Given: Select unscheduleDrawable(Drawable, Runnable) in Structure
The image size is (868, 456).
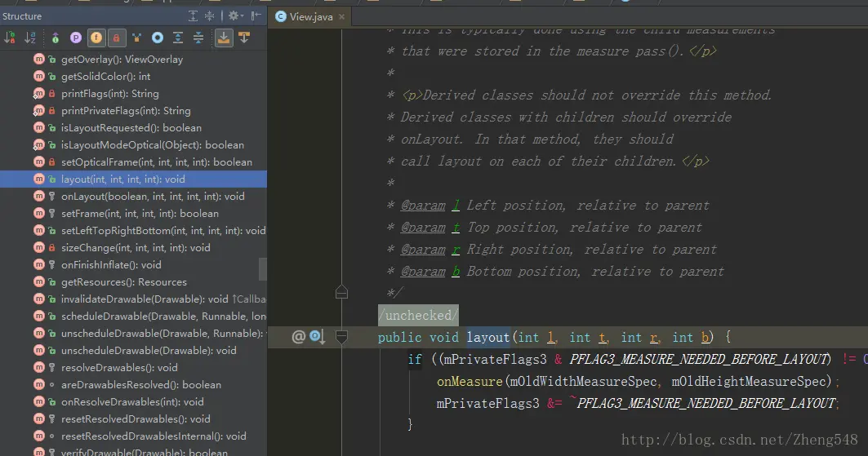Looking at the screenshot, I should pos(163,334).
